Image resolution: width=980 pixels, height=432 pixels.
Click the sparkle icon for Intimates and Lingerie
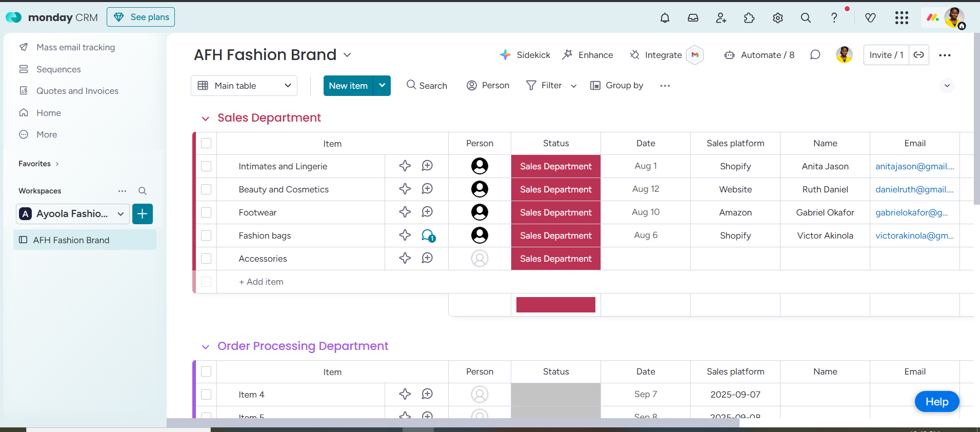coord(405,166)
